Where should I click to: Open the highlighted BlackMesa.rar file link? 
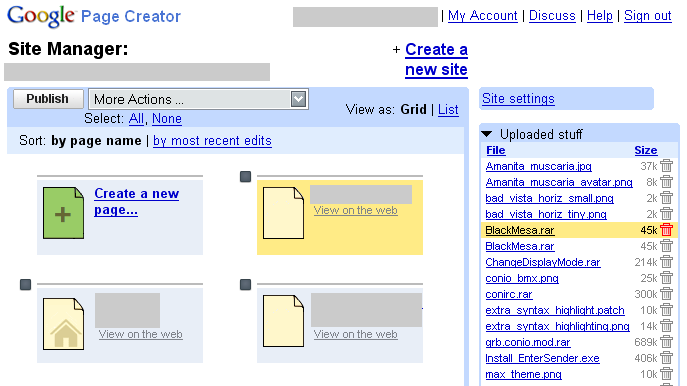coord(520,230)
